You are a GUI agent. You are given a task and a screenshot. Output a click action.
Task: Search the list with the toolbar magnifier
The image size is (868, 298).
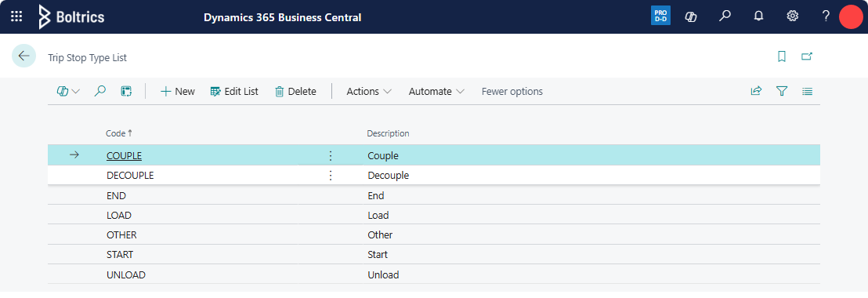pos(100,92)
